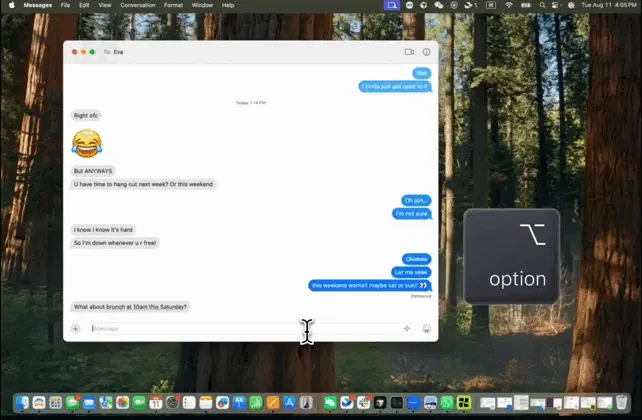
Task: Open Spotlight search in menu bar
Action: point(542,5)
